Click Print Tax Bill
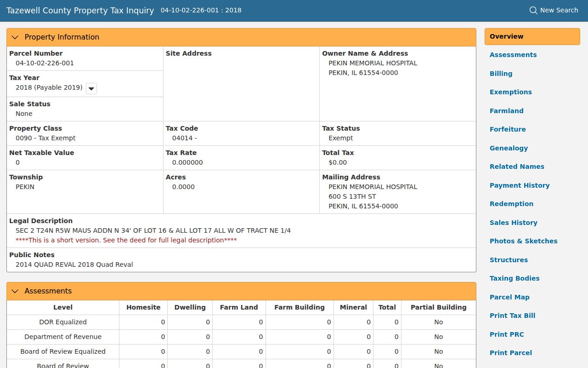The image size is (588, 368). point(512,316)
